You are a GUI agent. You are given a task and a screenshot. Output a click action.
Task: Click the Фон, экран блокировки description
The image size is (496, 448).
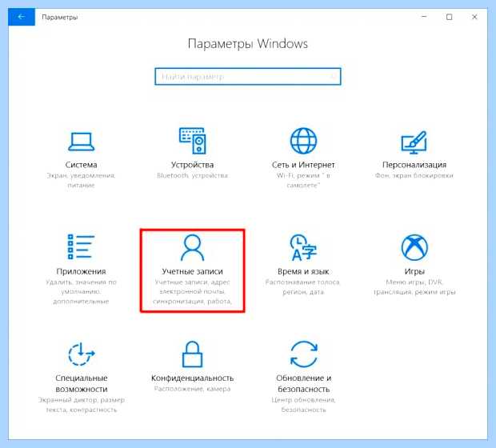click(414, 175)
